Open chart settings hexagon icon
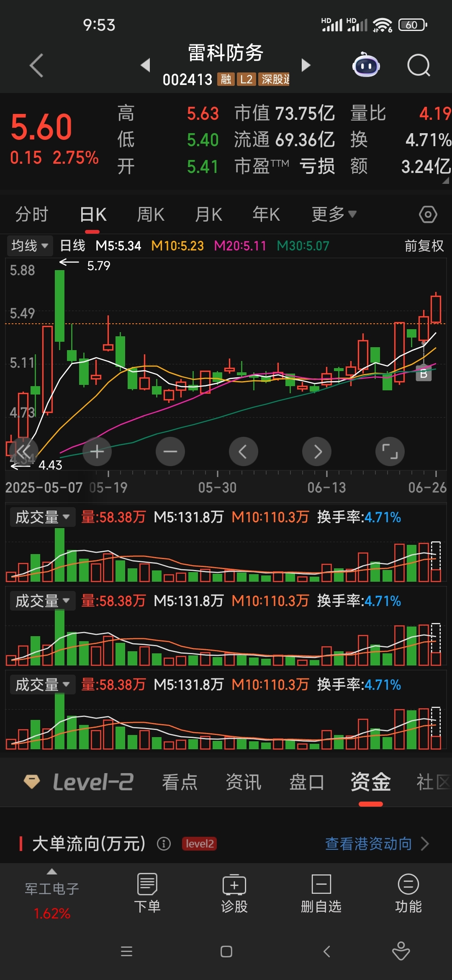Screen dimensions: 452x980 pyautogui.click(x=428, y=215)
